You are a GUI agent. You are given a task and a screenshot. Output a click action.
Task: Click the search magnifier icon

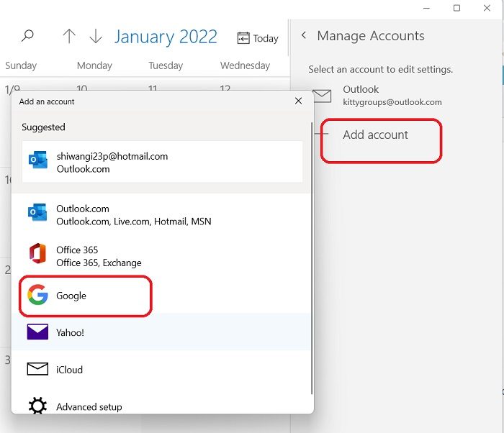28,36
